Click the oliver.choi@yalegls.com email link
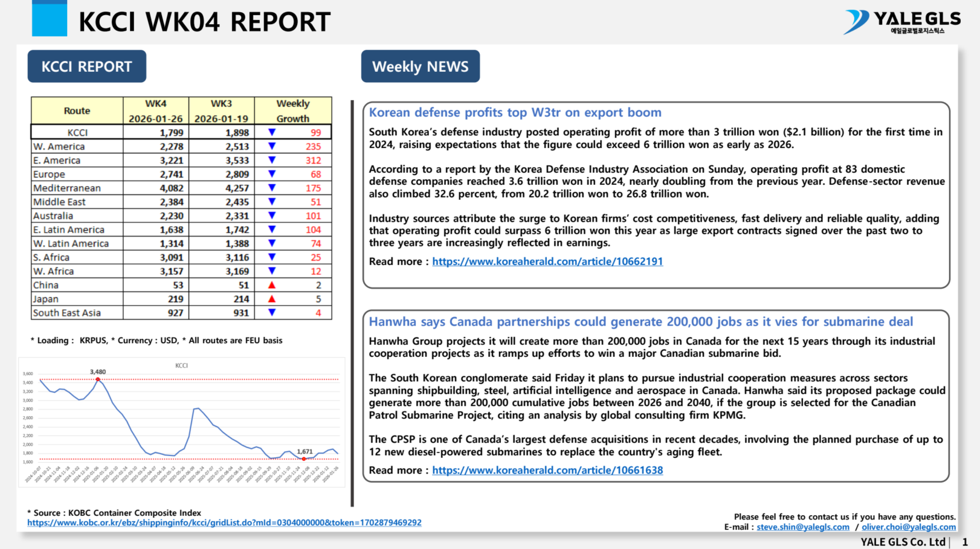Viewport: 980px width, 549px height. 909,527
